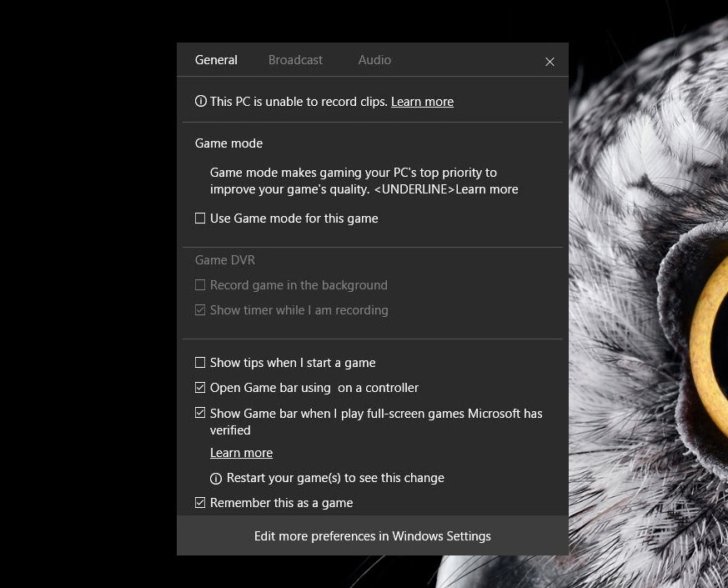
Task: Switch to the Broadcast tab
Action: coord(295,59)
